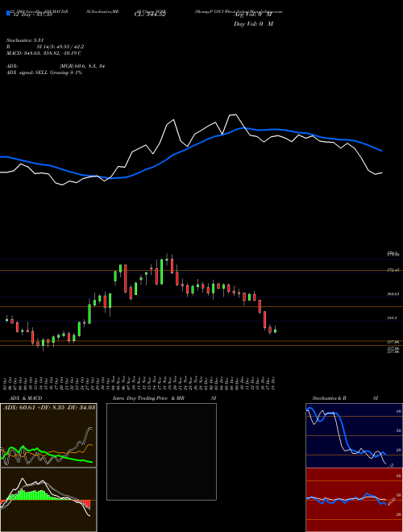Click the 348.8 price axis label

tap(393, 318)
